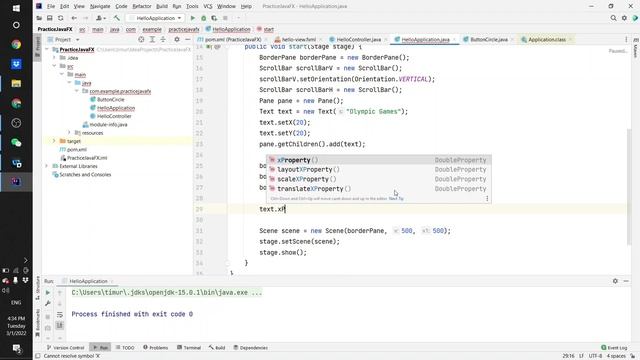Screen dimensions: 640x360
Task: Switch to Application.class editor tab
Action: point(547,40)
